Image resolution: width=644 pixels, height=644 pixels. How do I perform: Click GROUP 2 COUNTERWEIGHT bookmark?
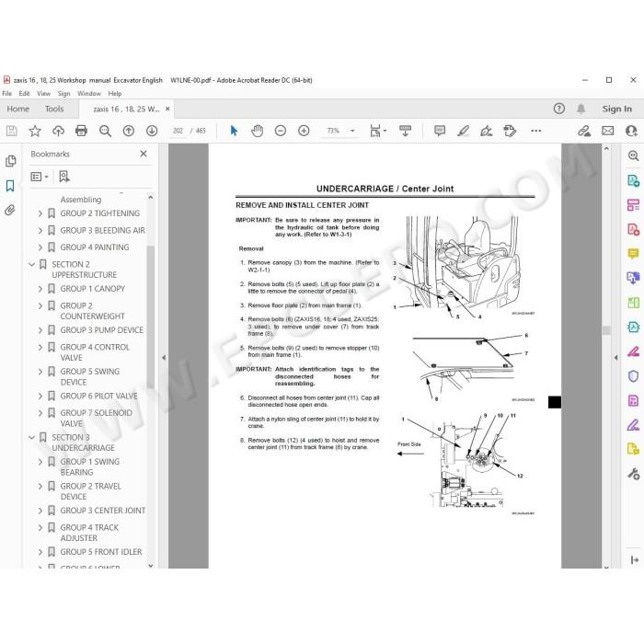(92, 311)
